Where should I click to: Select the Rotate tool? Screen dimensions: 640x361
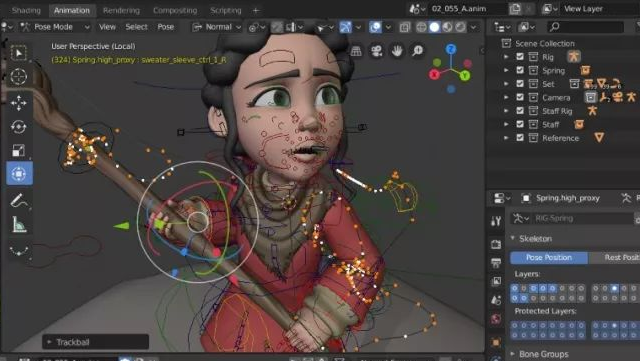[18, 127]
